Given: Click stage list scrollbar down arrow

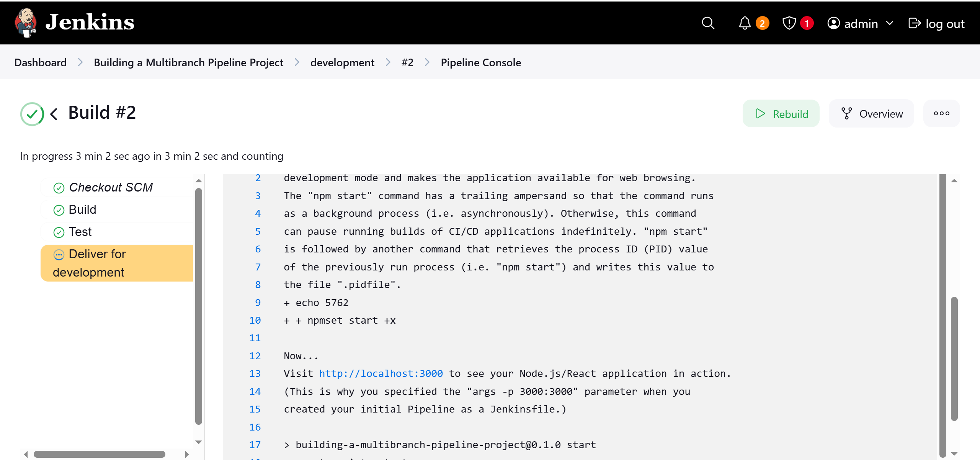Looking at the screenshot, I should pos(198,442).
